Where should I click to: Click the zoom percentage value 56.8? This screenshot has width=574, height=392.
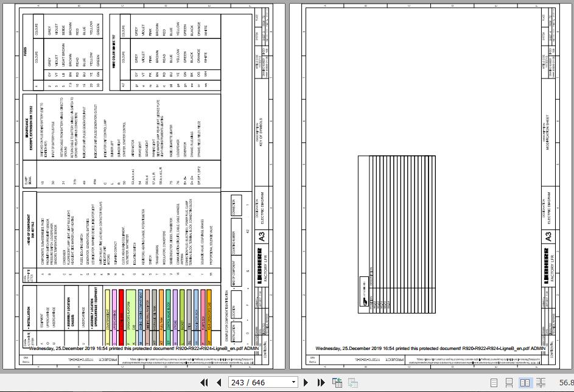click(566, 382)
